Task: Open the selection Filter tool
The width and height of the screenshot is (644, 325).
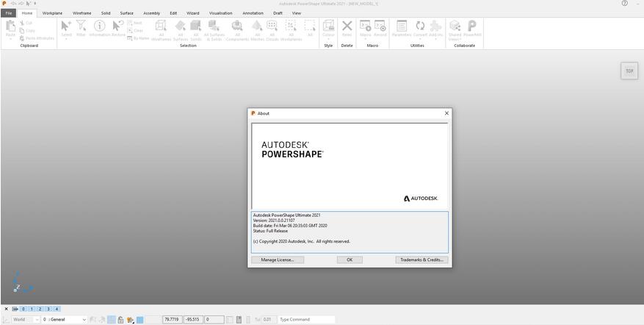Action: click(82, 26)
